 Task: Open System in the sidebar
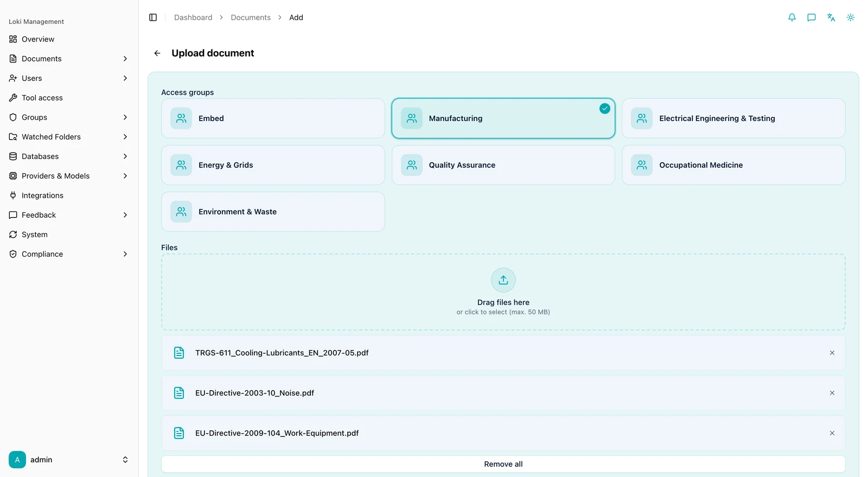[x=69, y=234]
